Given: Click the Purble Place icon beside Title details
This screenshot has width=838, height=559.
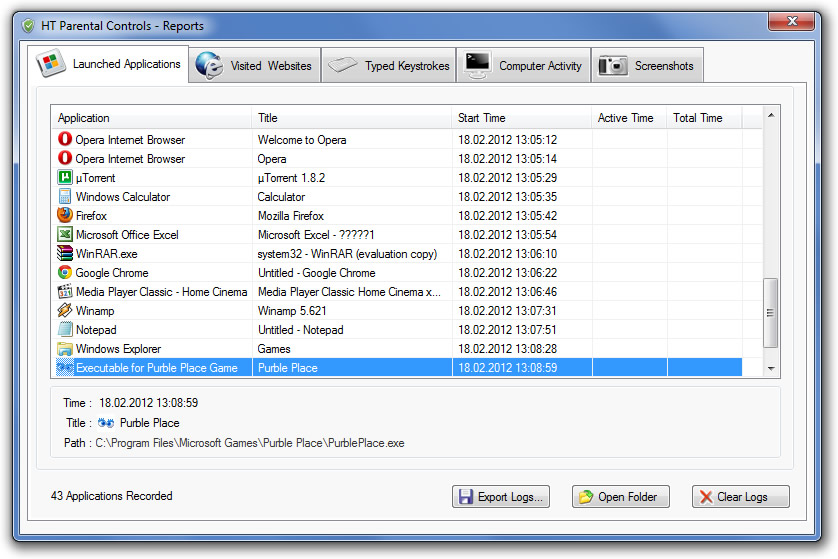Looking at the screenshot, I should click(x=106, y=423).
